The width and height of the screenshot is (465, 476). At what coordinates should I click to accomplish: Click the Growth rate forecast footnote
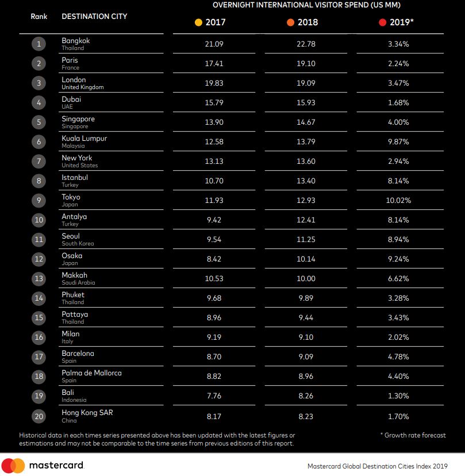pyautogui.click(x=413, y=435)
